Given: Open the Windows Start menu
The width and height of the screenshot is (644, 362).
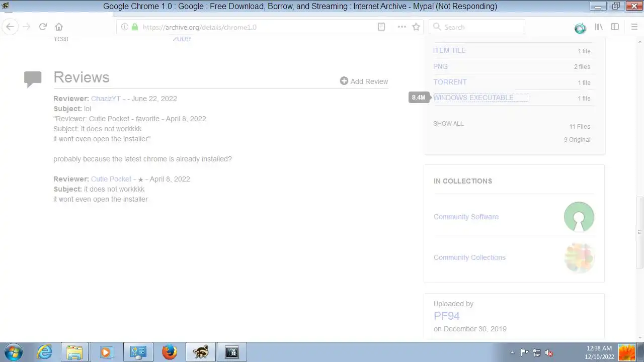Looking at the screenshot, I should point(14,352).
